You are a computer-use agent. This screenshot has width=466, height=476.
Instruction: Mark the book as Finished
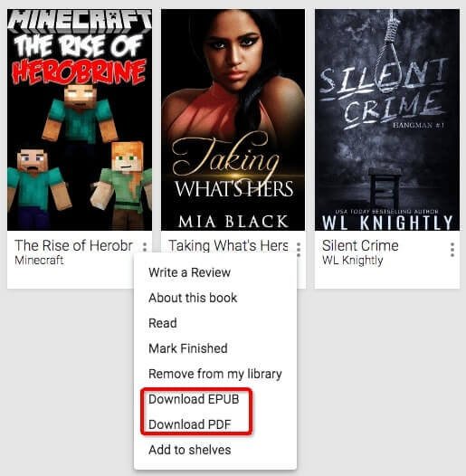click(x=188, y=348)
